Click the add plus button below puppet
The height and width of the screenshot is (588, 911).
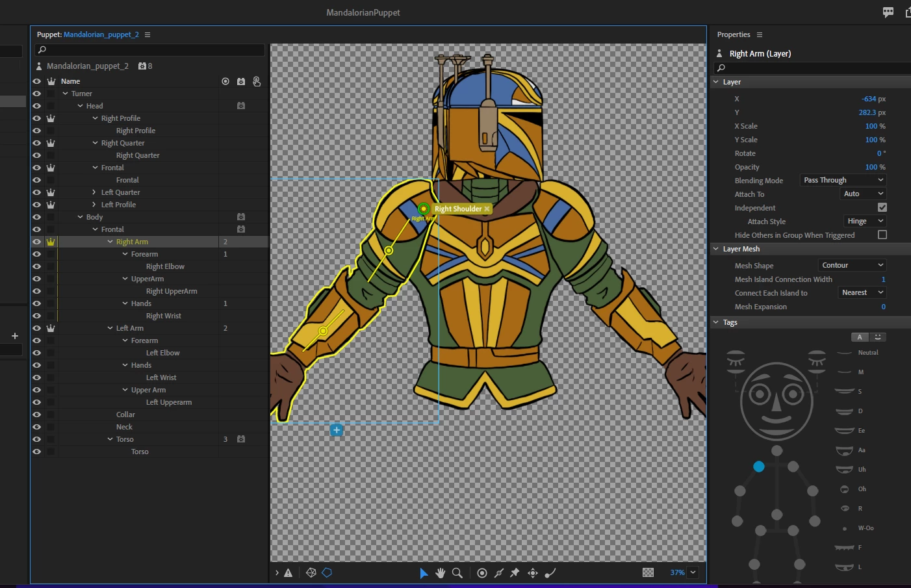point(337,430)
